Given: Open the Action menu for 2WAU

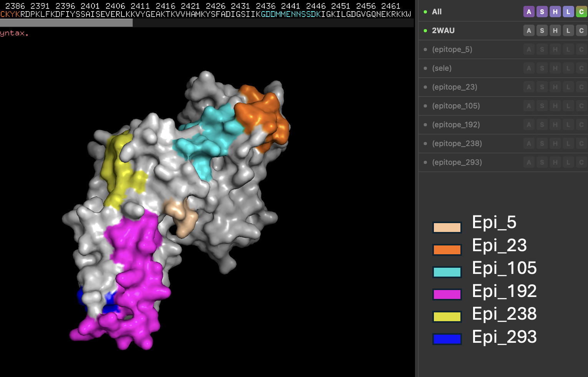Looking at the screenshot, I should 529,31.
